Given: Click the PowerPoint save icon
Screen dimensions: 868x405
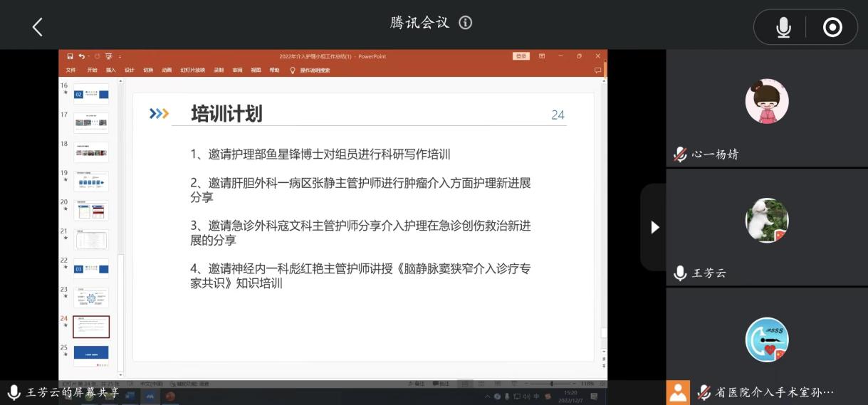Looking at the screenshot, I should pos(70,56).
